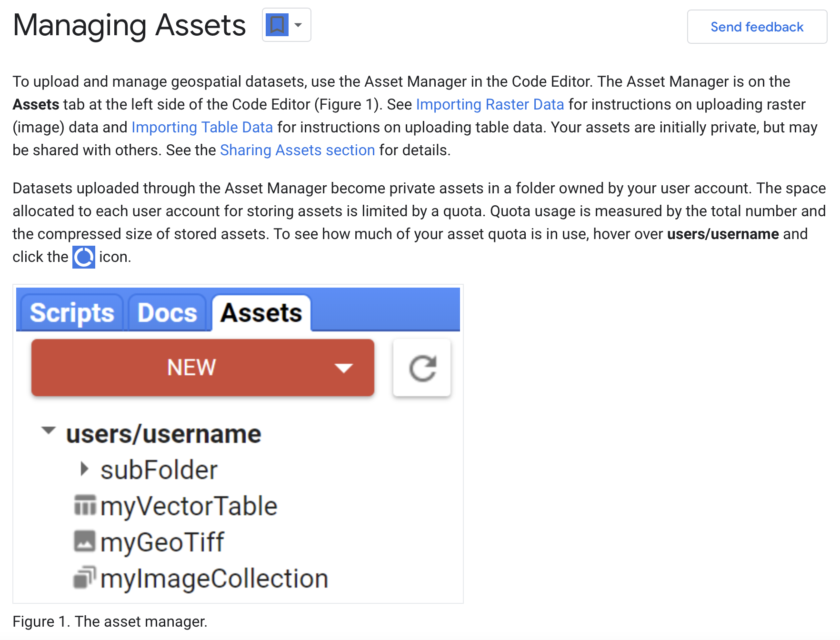Select the users/username root folder label
The image size is (840, 640).
tap(163, 434)
